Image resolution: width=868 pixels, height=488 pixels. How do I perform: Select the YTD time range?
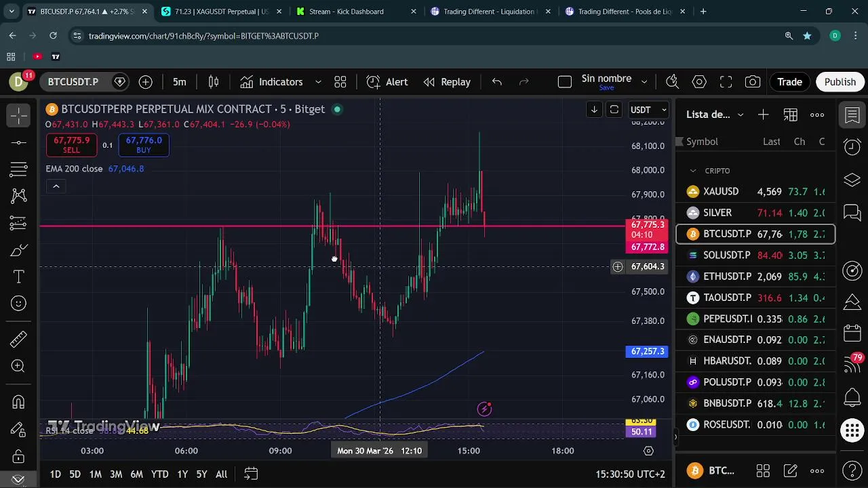click(160, 474)
